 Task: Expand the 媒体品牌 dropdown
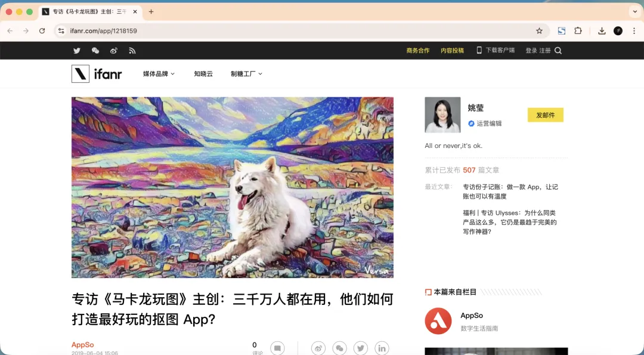pyautogui.click(x=159, y=73)
